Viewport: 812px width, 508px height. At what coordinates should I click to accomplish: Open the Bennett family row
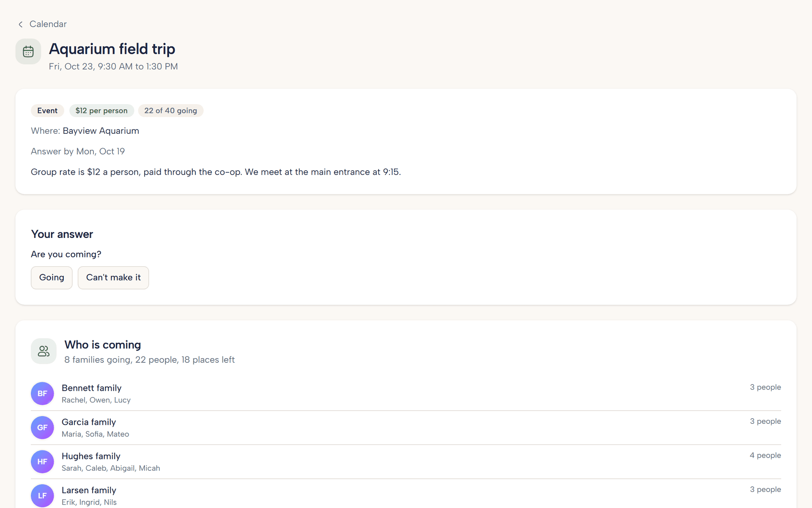coord(406,394)
